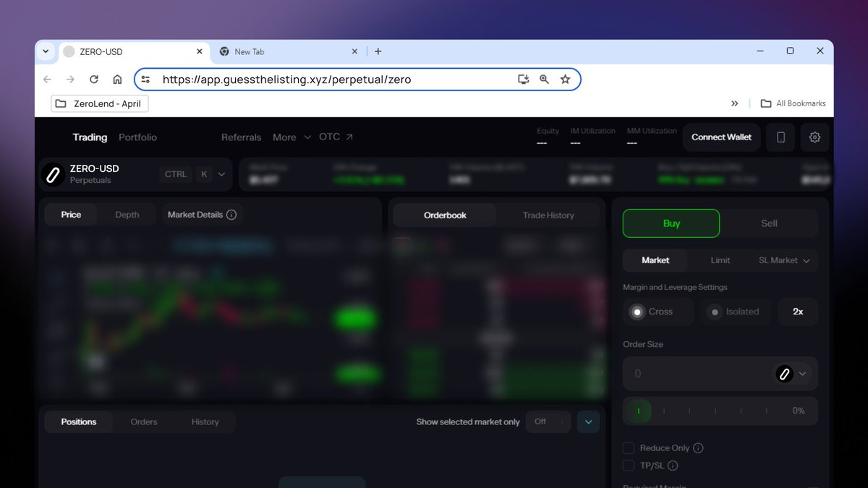The height and width of the screenshot is (488, 868).
Task: Select Isolated margin mode
Action: coord(736,312)
